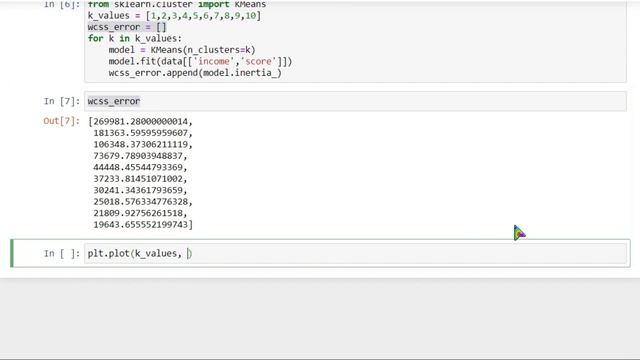Click output value 44448.45544793369
This screenshot has width=640, height=360.
click(138, 167)
